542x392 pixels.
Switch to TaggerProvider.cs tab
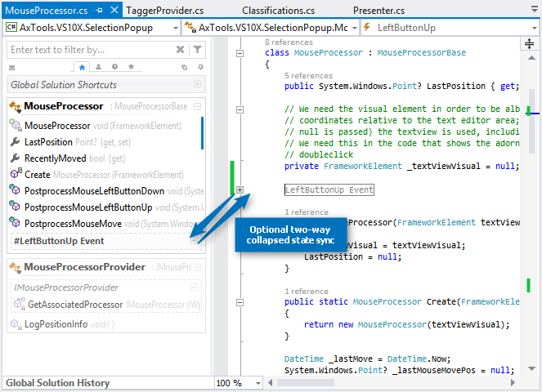click(165, 11)
